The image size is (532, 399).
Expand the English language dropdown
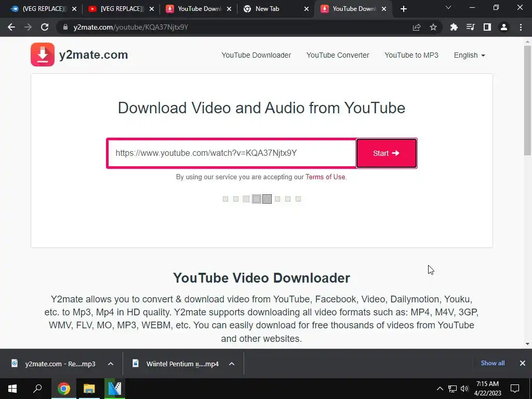click(470, 55)
